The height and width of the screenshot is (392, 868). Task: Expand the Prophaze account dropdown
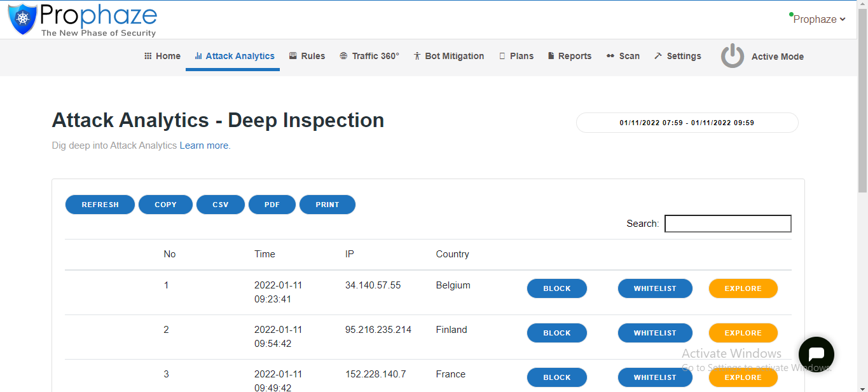coord(818,19)
